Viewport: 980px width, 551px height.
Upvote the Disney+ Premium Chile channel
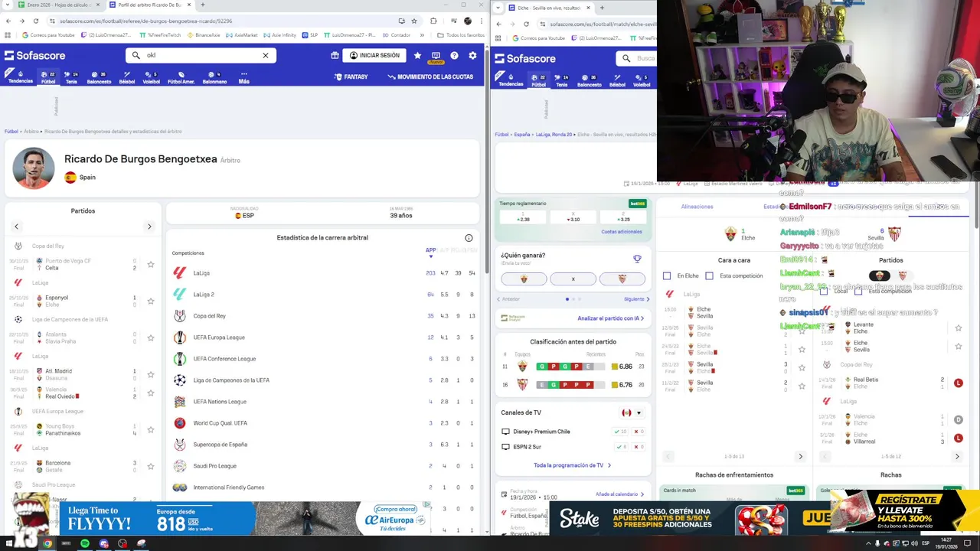621,432
